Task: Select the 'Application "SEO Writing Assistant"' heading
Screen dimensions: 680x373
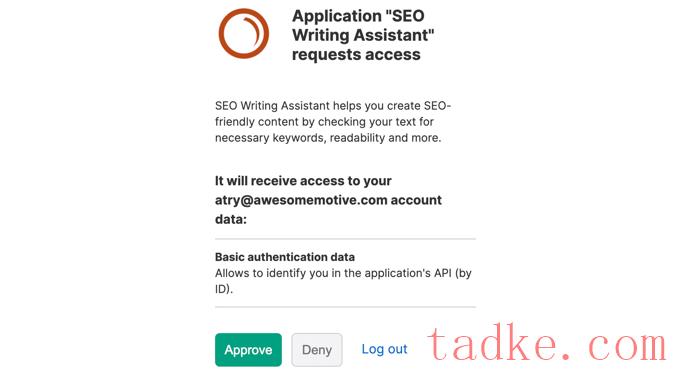Action: [363, 25]
